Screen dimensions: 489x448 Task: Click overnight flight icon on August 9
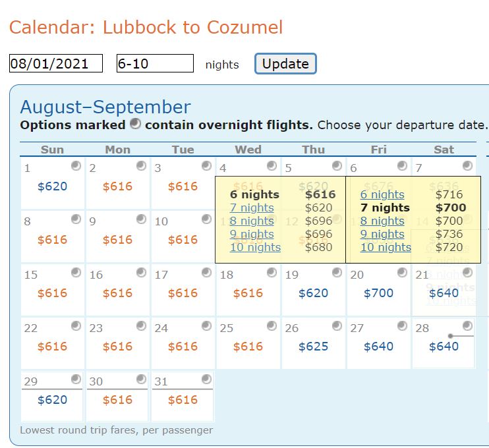(x=141, y=219)
